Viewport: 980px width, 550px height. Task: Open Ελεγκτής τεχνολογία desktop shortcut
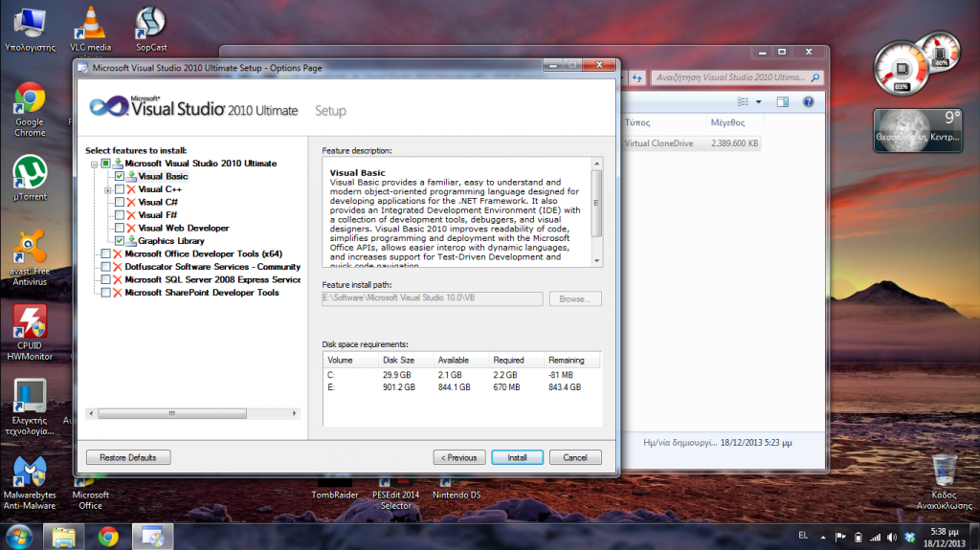30,407
